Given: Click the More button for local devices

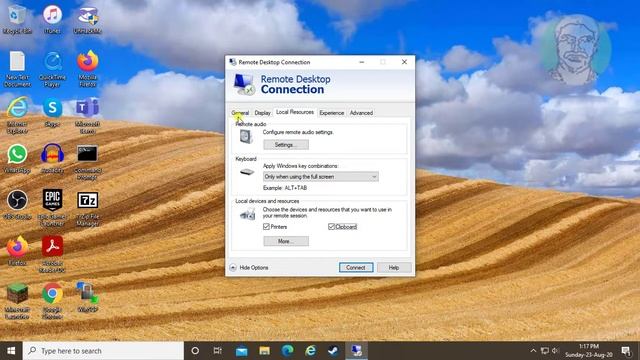Looking at the screenshot, I should click(x=286, y=241).
